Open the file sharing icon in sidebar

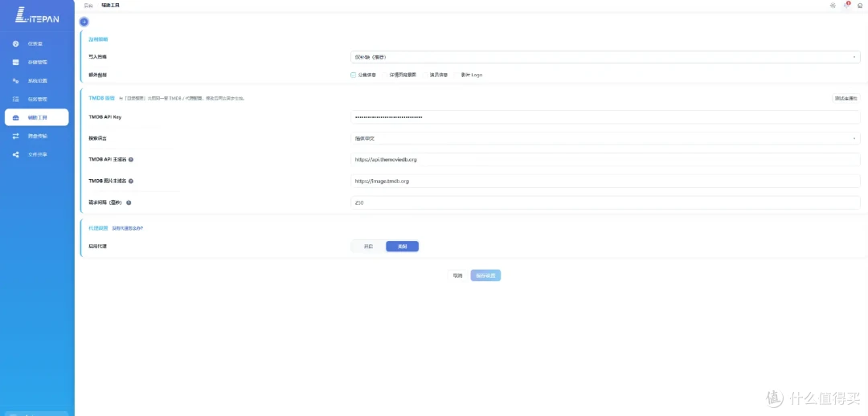pyautogui.click(x=15, y=154)
